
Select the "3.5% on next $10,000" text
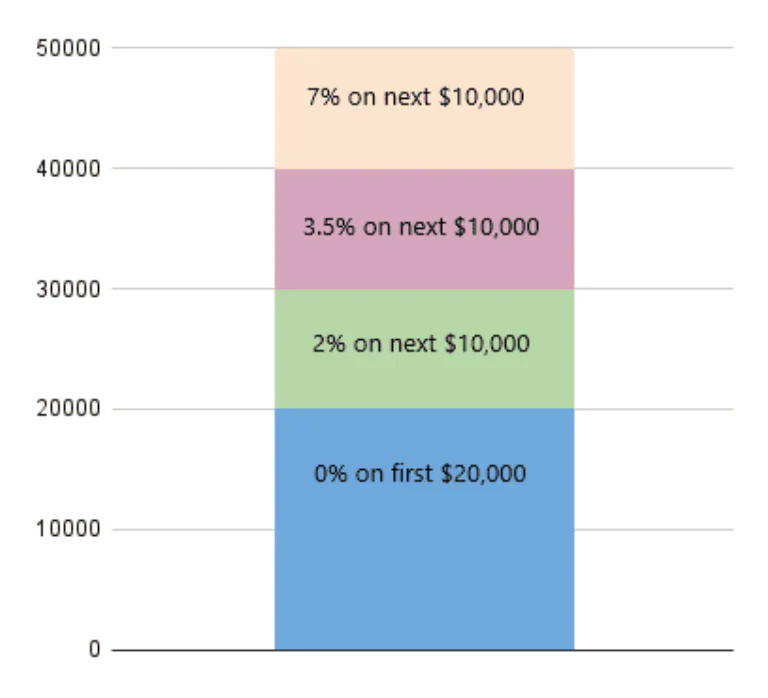click(x=421, y=227)
